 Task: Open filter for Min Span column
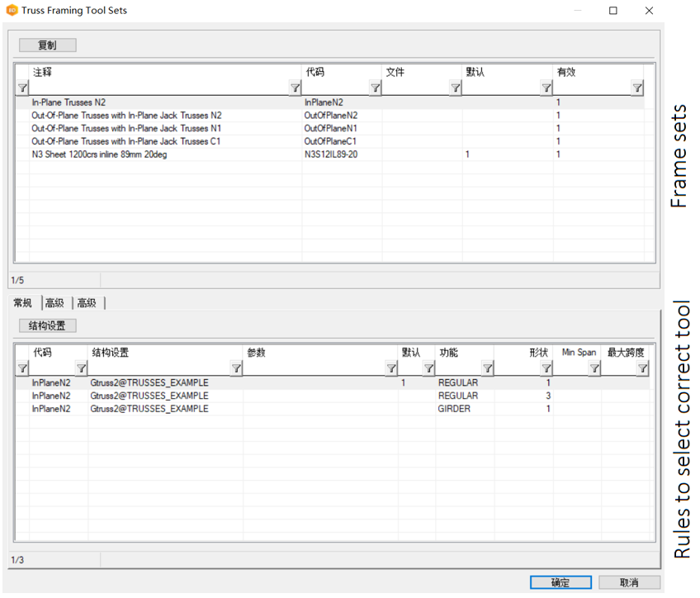click(x=594, y=368)
